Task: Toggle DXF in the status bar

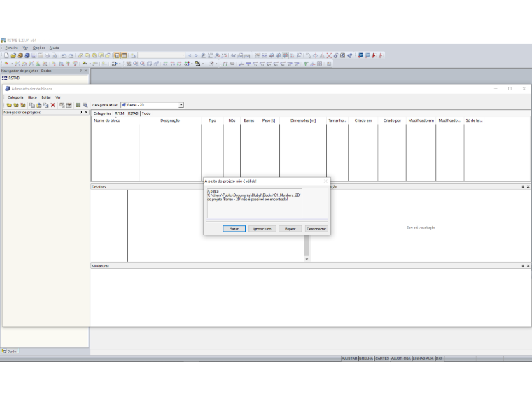Action: coord(440,358)
